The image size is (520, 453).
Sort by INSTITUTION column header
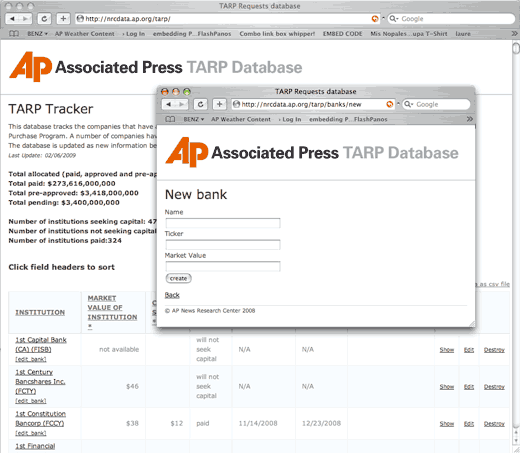(40, 312)
